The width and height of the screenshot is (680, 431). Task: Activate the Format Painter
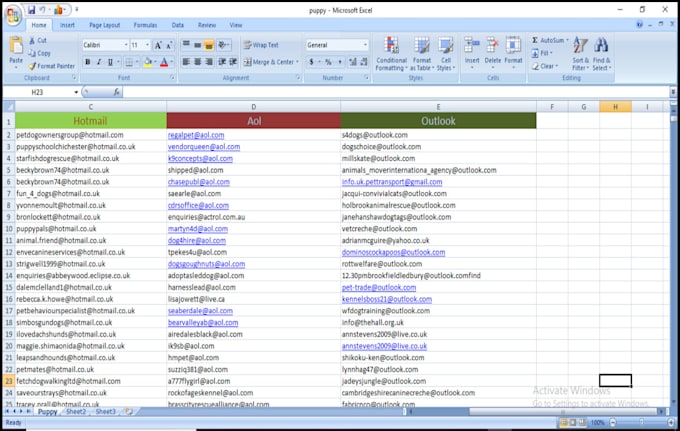click(x=52, y=66)
